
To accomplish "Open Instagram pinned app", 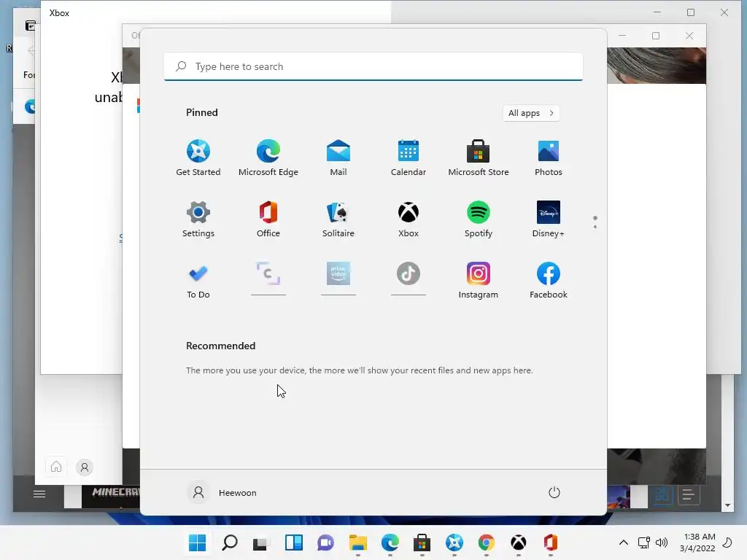I will coord(479,281).
